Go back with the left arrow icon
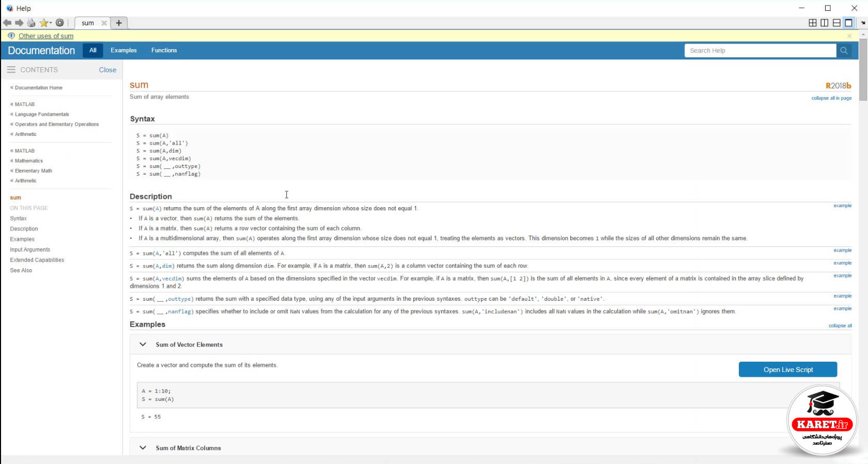 click(7, 23)
